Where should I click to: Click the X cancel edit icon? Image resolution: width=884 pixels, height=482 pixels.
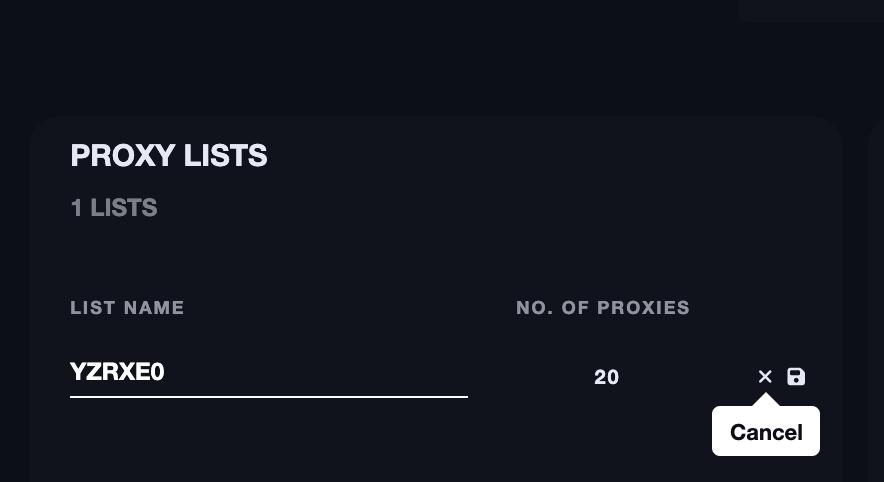(x=765, y=377)
